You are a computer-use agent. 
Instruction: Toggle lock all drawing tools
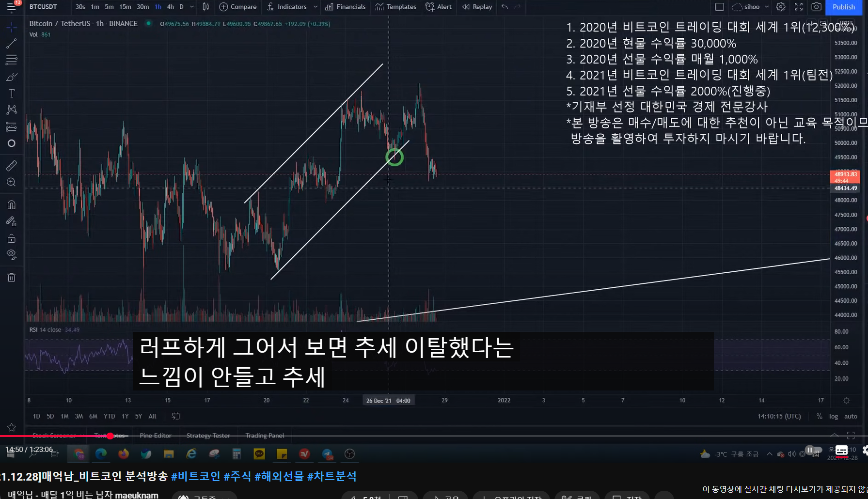(11, 238)
